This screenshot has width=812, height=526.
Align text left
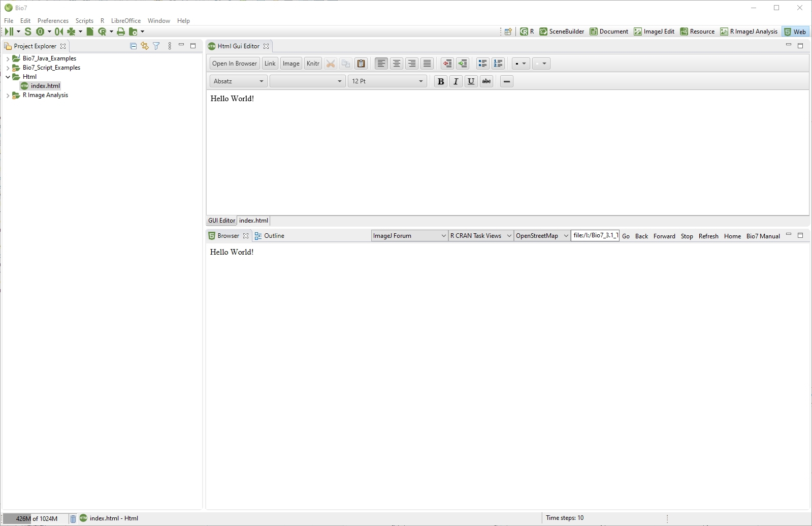(x=381, y=64)
